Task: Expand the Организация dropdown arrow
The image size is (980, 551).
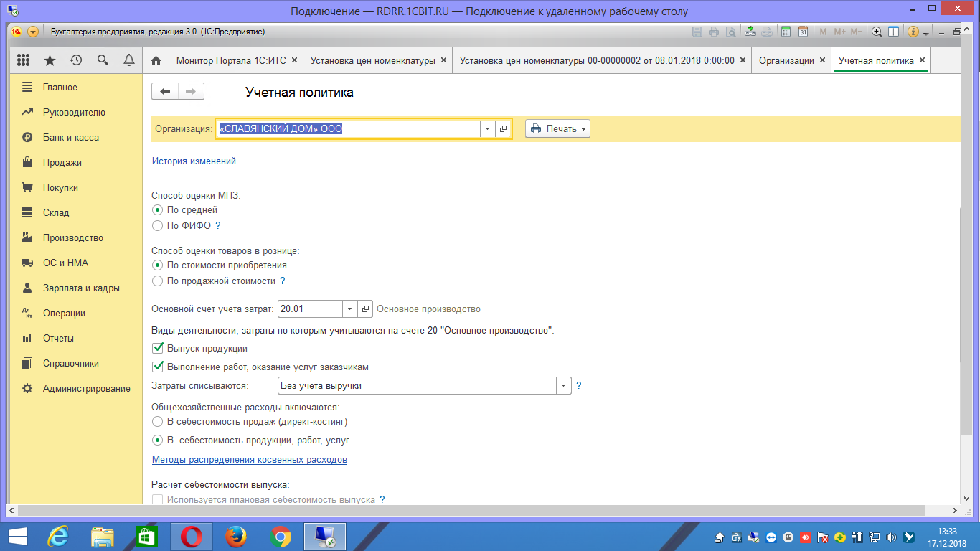Action: click(x=488, y=128)
